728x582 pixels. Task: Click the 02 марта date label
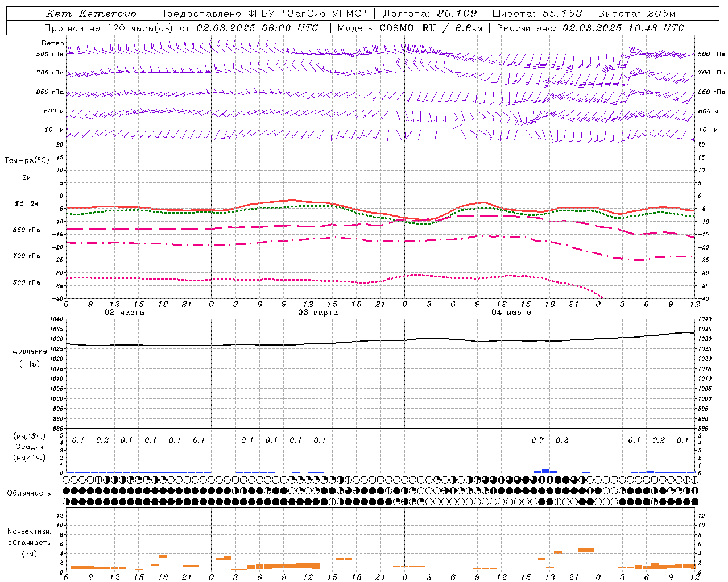coord(125,313)
